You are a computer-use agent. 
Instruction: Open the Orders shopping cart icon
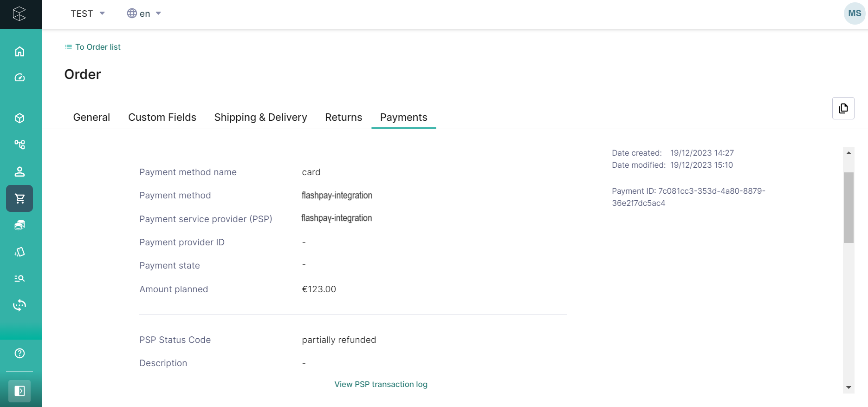point(19,198)
